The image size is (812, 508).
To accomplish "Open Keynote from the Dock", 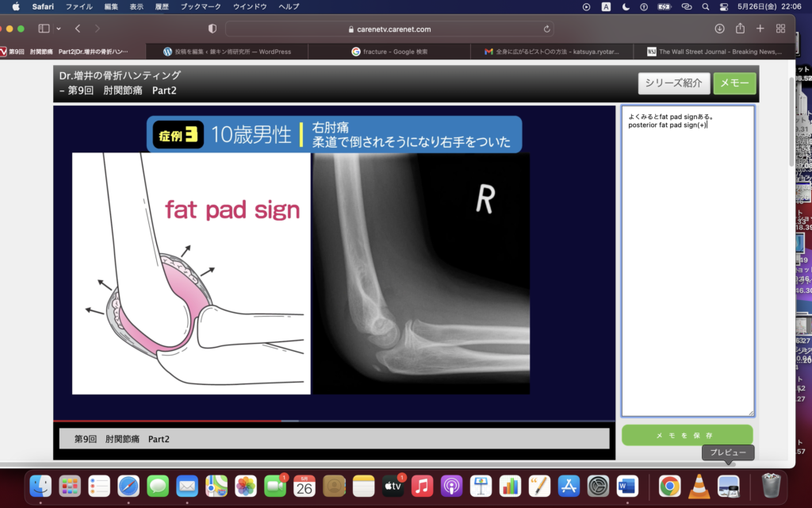I will tap(481, 486).
